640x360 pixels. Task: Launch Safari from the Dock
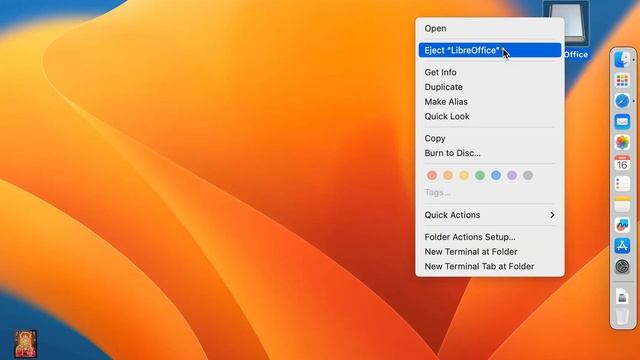tap(622, 101)
